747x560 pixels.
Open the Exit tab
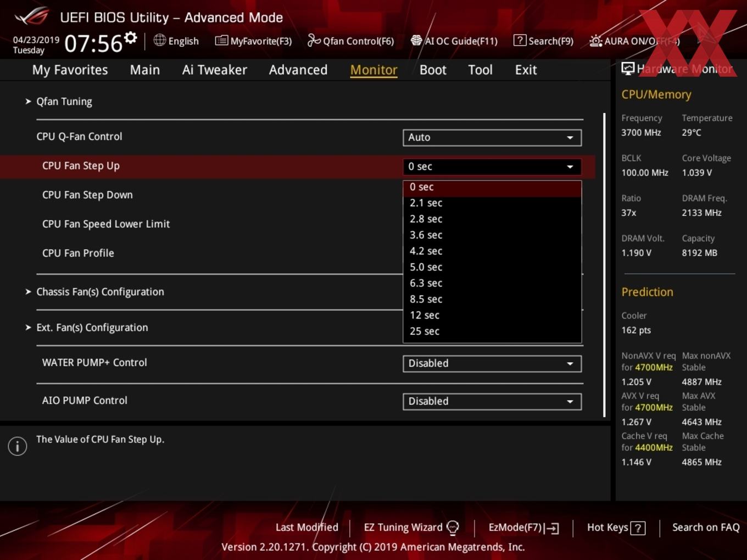point(526,70)
